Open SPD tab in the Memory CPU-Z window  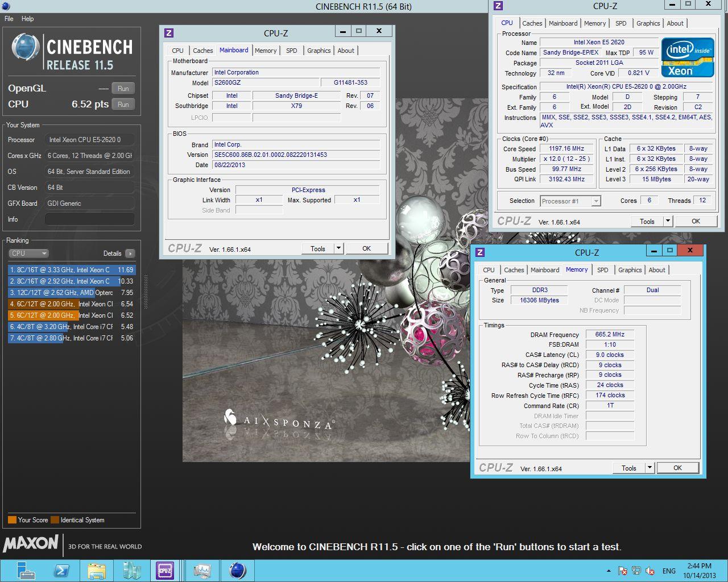[602, 270]
